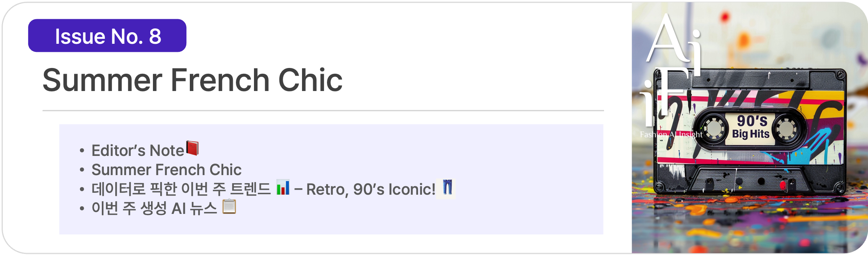This screenshot has width=868, height=255.
Task: Click the cassette's right tape reel
Action: 786,129
